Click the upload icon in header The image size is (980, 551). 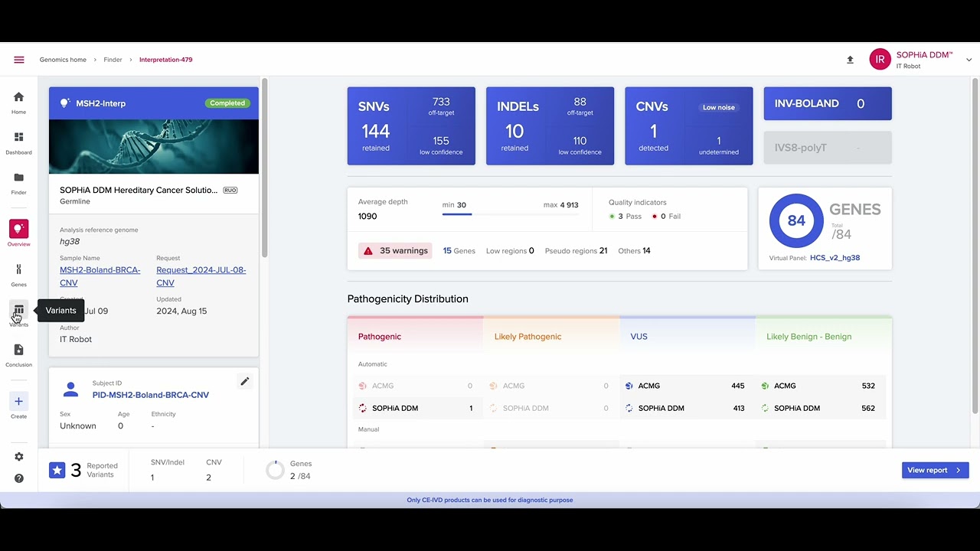[x=850, y=60]
